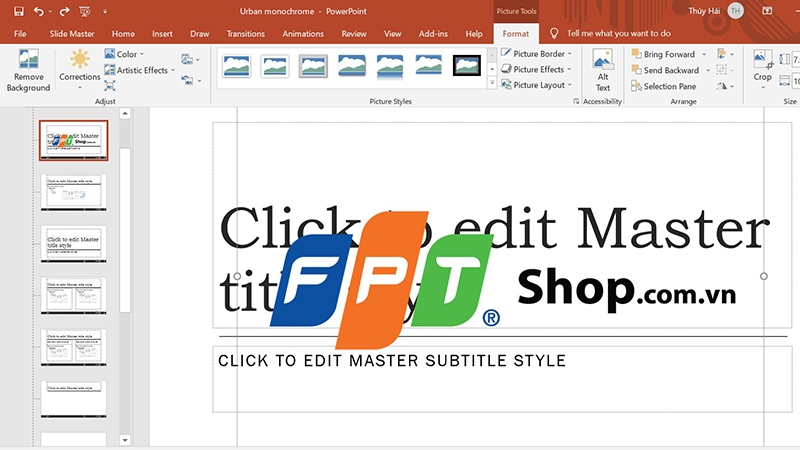The image size is (800, 450).
Task: Apply the second white-framed picture style
Action: (274, 66)
